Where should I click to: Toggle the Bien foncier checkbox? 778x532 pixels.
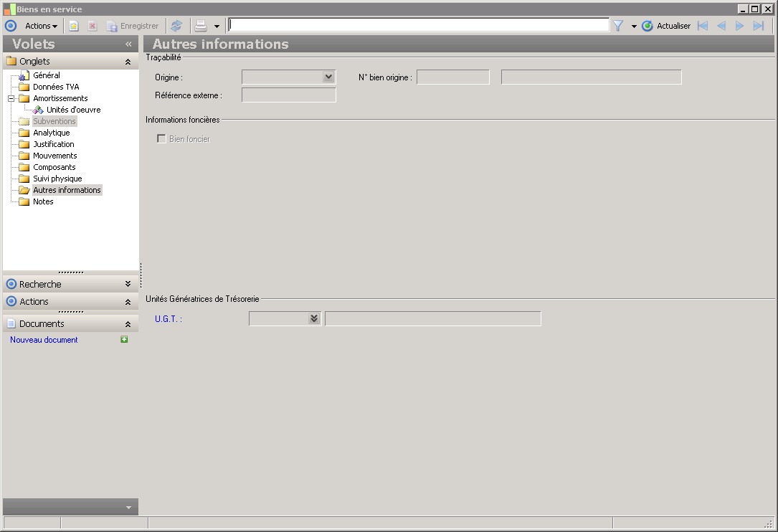[x=161, y=139]
